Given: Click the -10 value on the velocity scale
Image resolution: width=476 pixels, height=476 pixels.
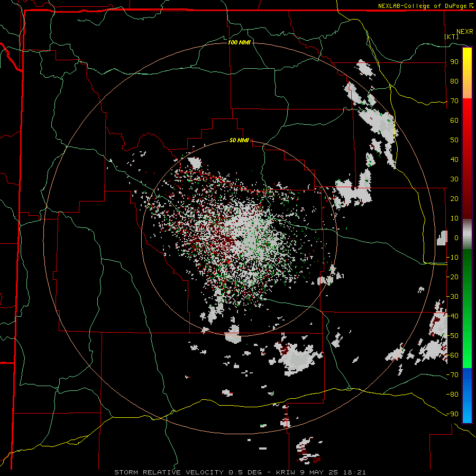Looking at the screenshot, I should click(452, 258).
